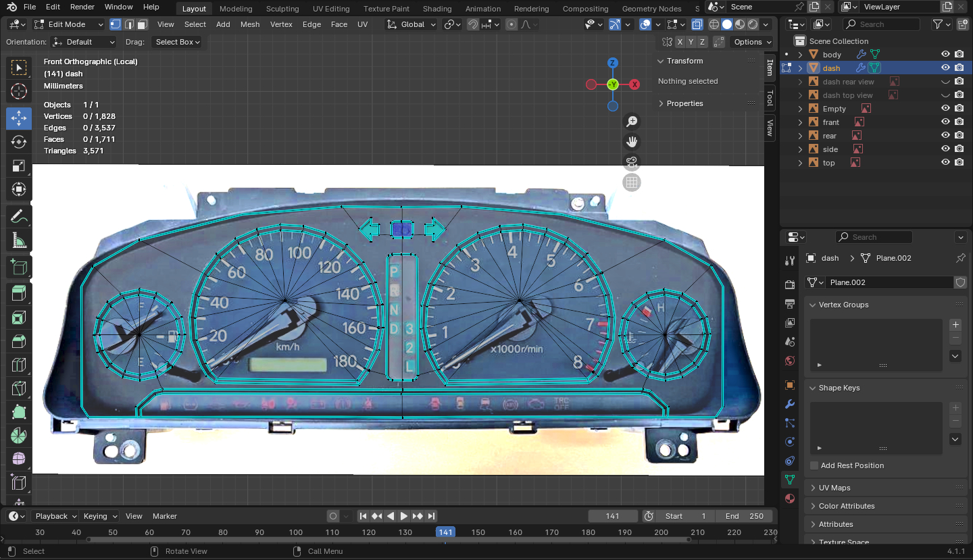The height and width of the screenshot is (560, 973).
Task: Click the 3D cursor tool
Action: coord(19,91)
